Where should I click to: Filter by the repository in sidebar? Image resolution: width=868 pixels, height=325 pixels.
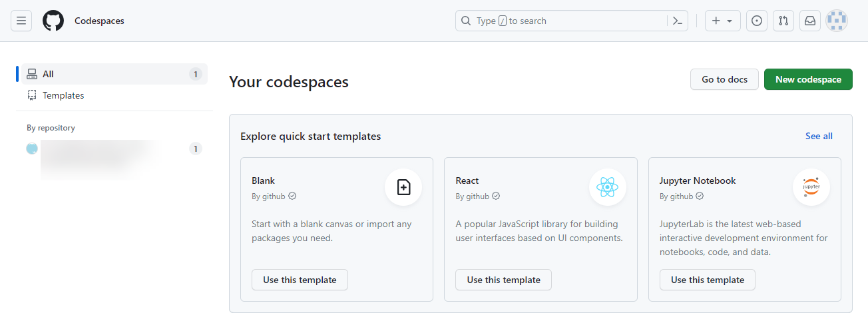tap(100, 149)
